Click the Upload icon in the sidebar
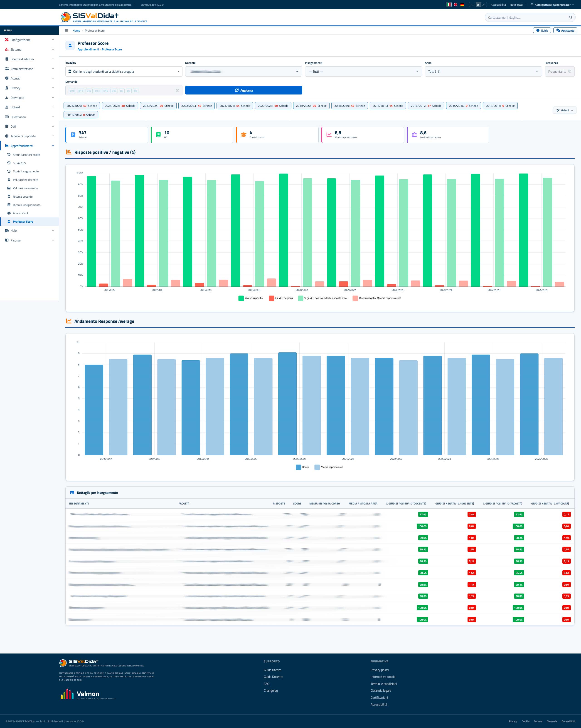Viewport: 581px width, 728px height. click(x=7, y=107)
